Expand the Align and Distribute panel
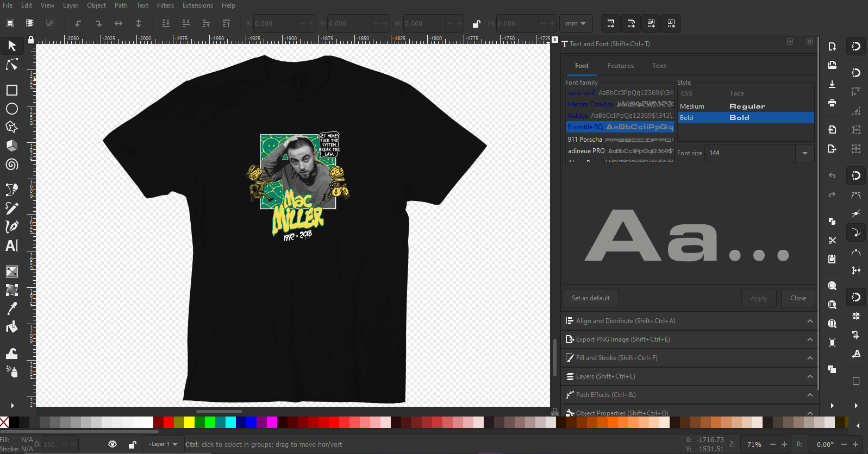The image size is (868, 454). 689,321
